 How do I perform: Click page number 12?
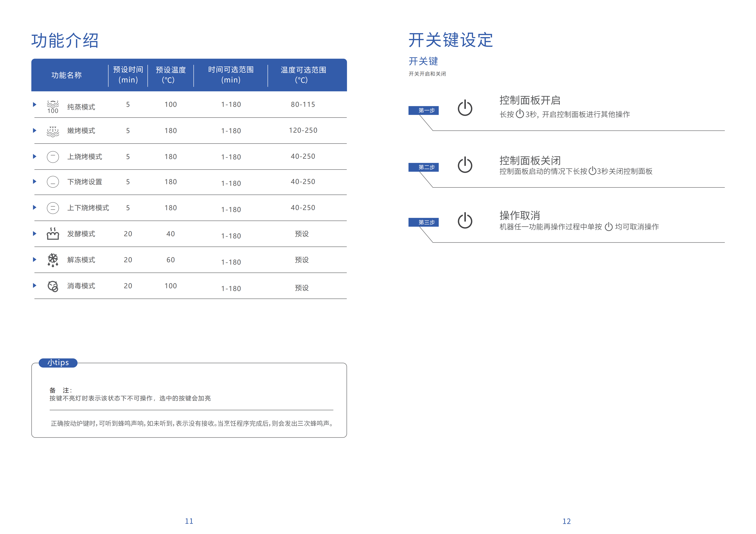pyautogui.click(x=566, y=522)
